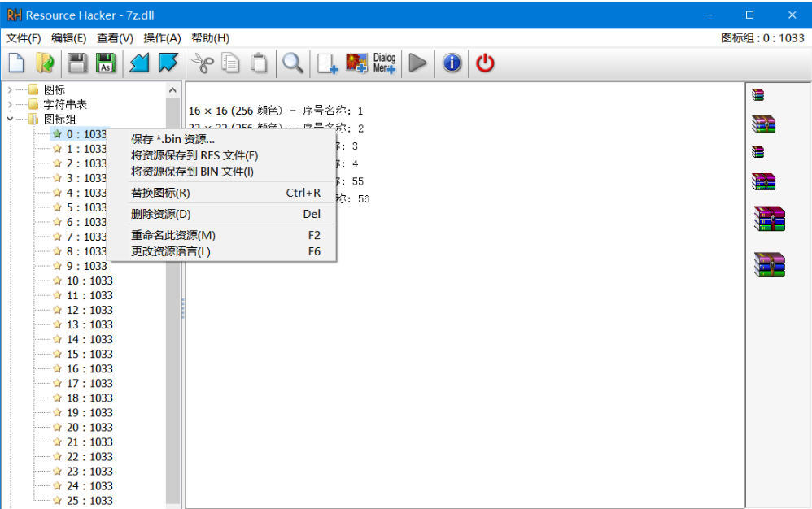The height and width of the screenshot is (509, 812).
Task: Compile the script with the green arrow
Action: (417, 63)
